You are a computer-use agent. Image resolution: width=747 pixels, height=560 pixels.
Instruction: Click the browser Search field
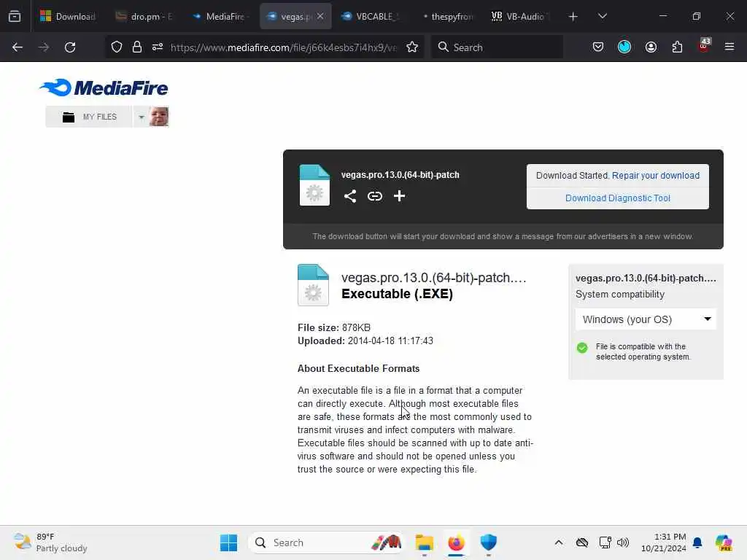point(497,47)
